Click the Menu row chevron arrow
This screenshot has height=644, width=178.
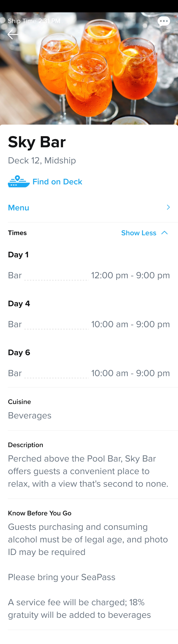[x=168, y=207]
